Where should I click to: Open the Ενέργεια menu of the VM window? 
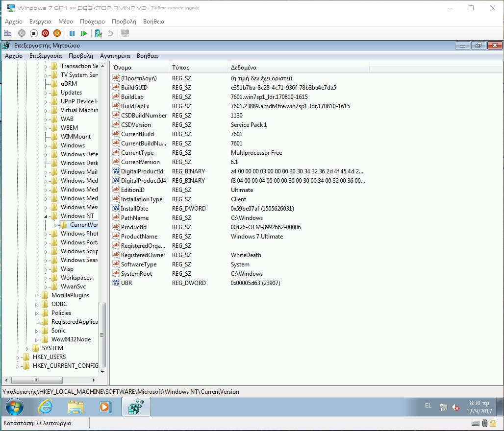[40, 22]
